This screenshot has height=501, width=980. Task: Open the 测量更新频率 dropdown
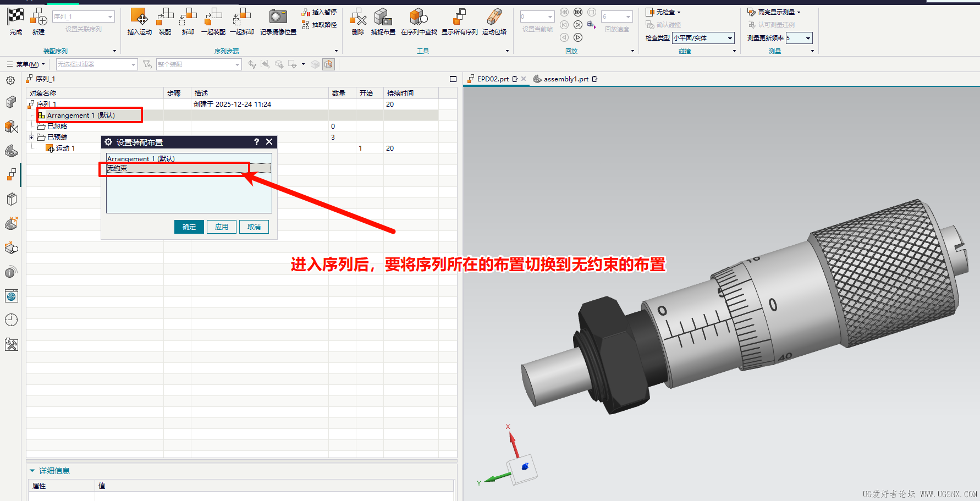tap(799, 38)
